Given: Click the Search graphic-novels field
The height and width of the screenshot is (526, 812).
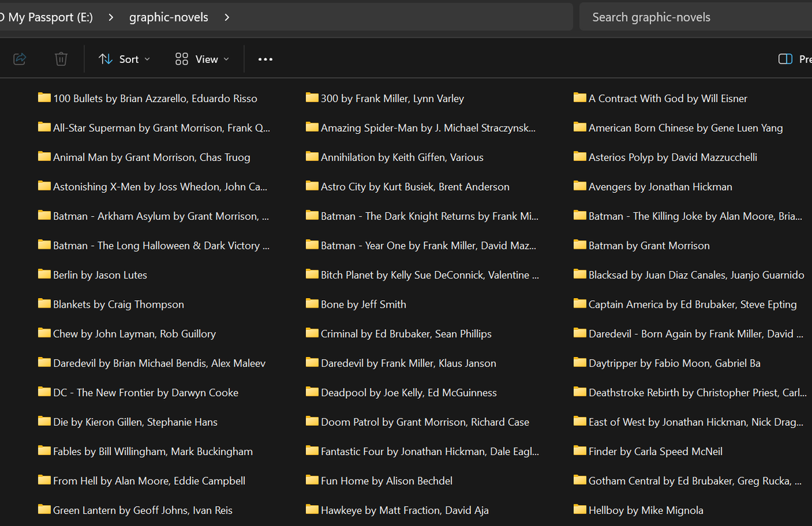Looking at the screenshot, I should (x=696, y=17).
